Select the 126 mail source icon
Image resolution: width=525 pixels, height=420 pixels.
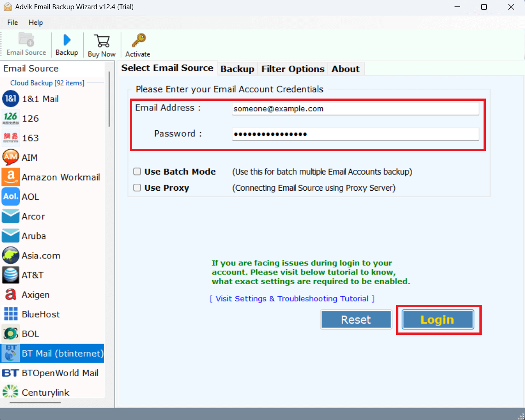pos(11,118)
